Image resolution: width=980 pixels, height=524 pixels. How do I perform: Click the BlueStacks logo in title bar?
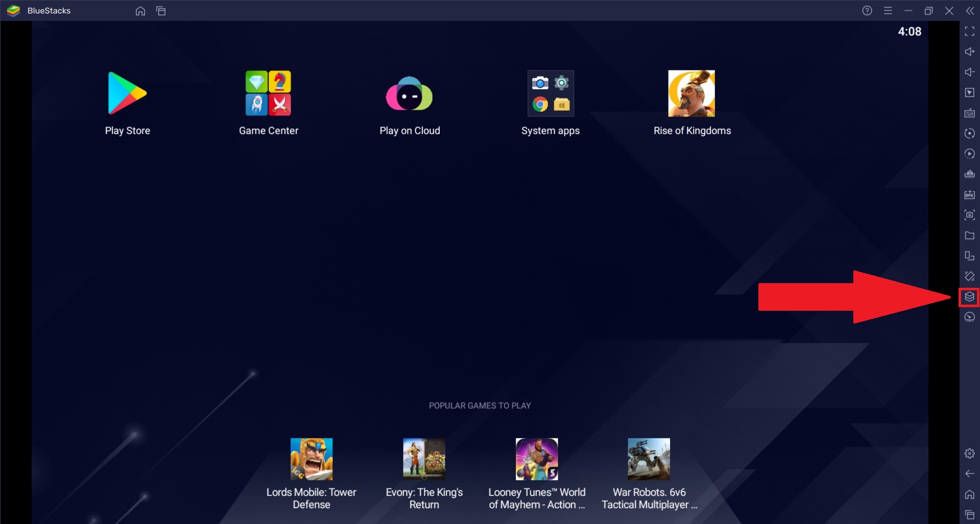[14, 11]
